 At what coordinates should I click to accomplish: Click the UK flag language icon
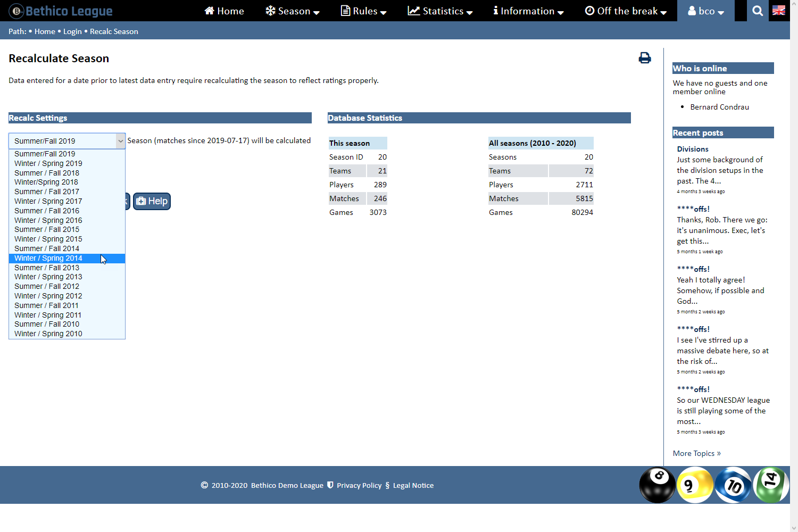click(x=779, y=11)
